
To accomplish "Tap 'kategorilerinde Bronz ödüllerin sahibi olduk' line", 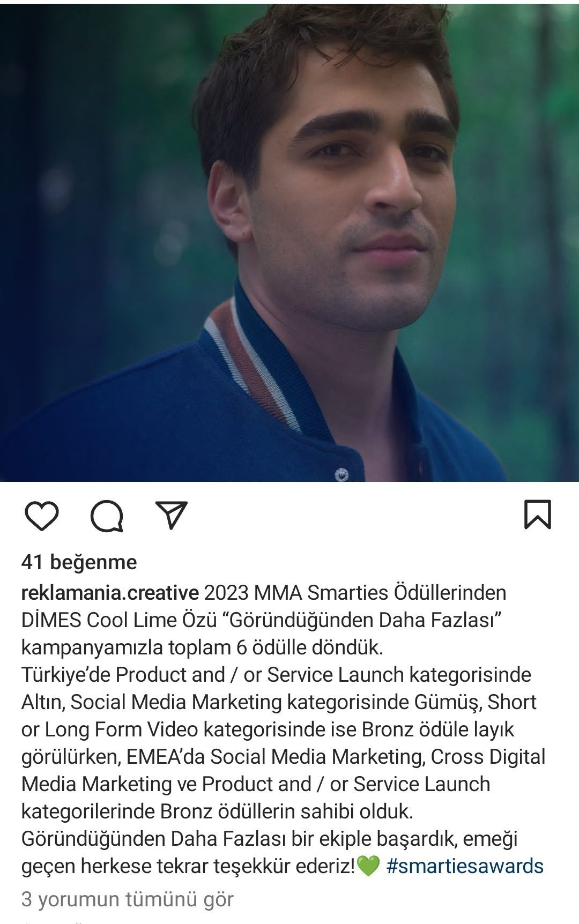I will (x=218, y=811).
